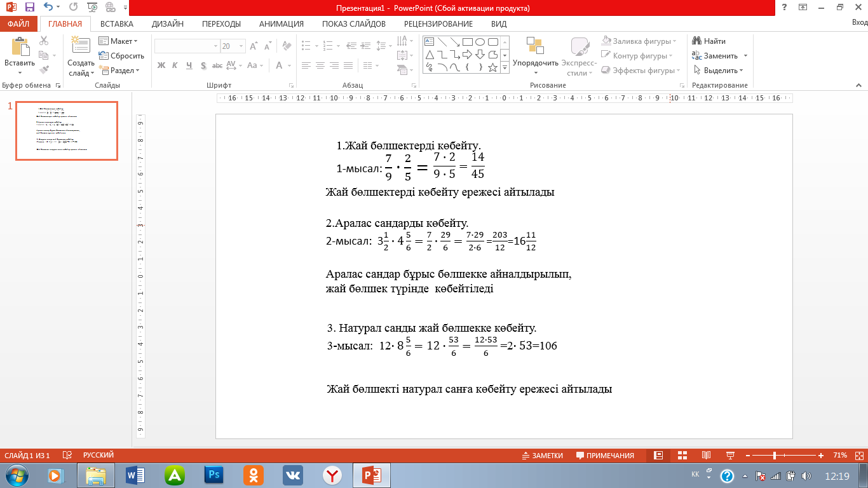Insert a text box from the shapes gallery
Screen dimensions: 868x488
(430, 42)
